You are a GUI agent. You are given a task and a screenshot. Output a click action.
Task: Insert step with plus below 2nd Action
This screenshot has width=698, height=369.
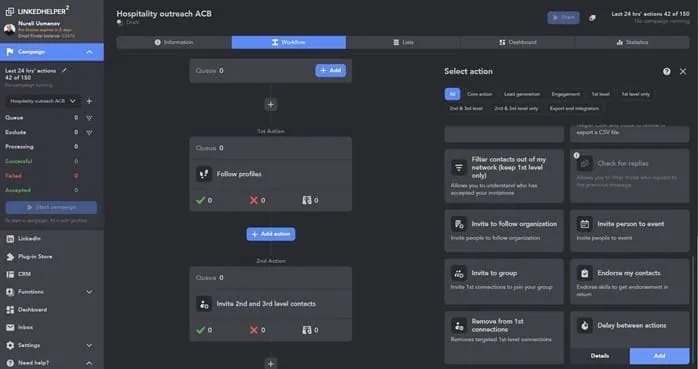click(x=271, y=364)
